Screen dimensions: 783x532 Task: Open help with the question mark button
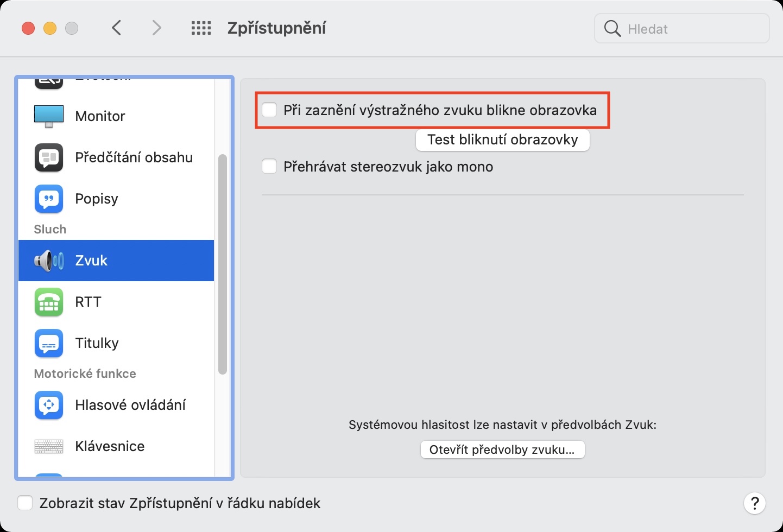tap(754, 503)
